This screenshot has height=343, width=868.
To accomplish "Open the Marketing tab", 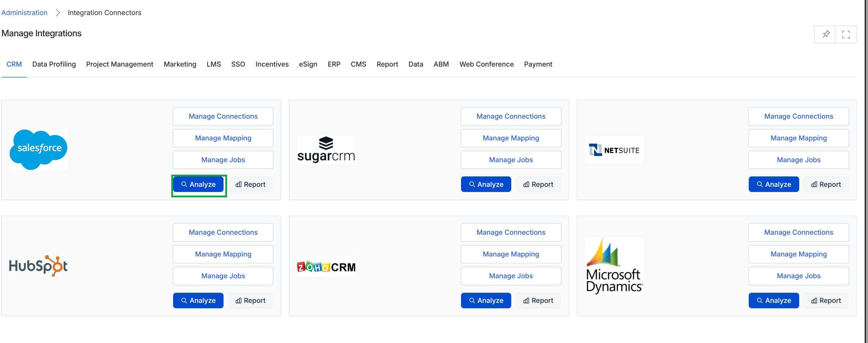I will coord(180,64).
